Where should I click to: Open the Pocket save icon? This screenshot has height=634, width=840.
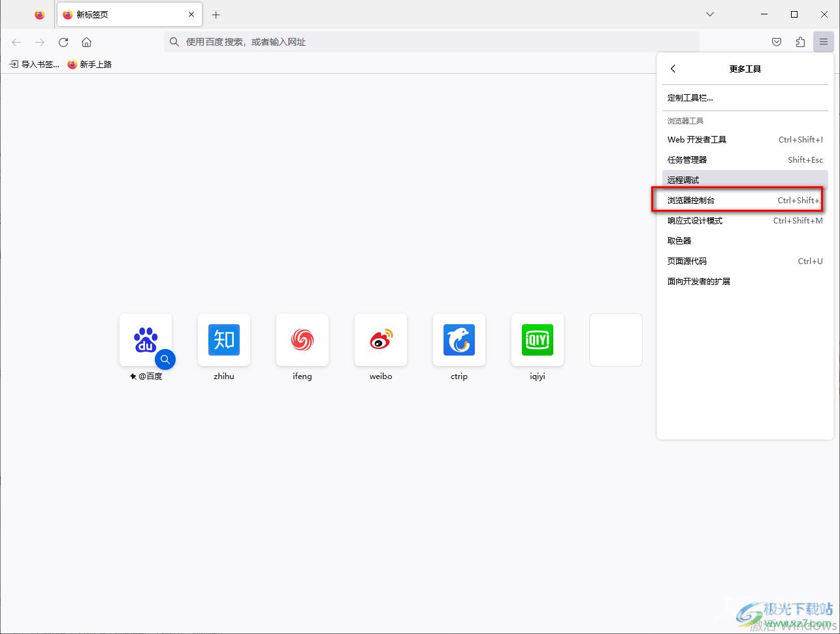point(777,42)
